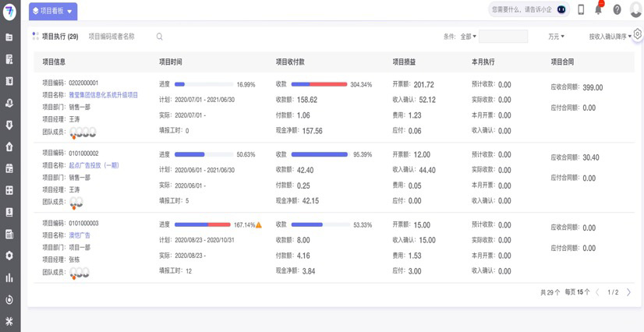Open the mobile phone icon in header
The width and height of the screenshot is (644, 332).
click(x=581, y=9)
